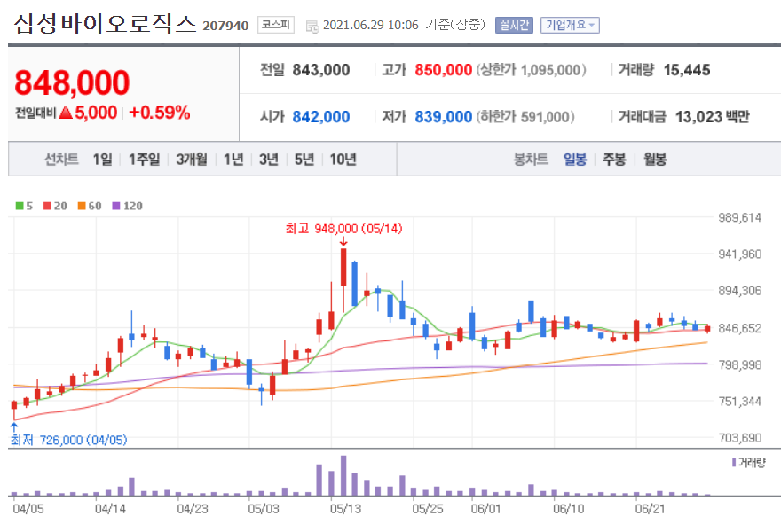
Task: Click the +0.59% change rate
Action: pyautogui.click(x=160, y=113)
